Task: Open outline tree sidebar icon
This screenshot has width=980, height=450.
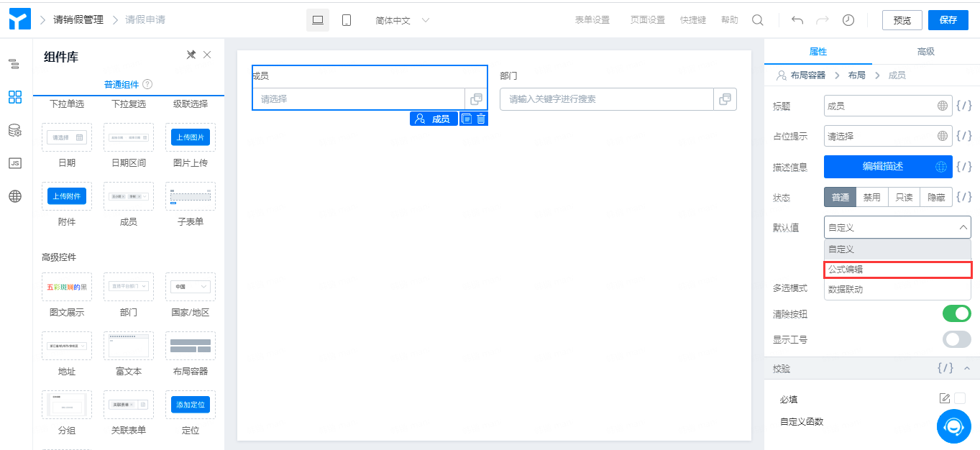Action: coord(14,65)
